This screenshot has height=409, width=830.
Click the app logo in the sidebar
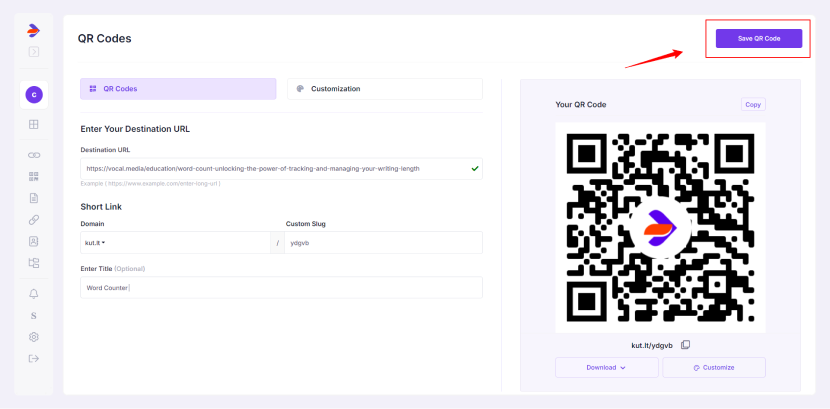point(33,31)
